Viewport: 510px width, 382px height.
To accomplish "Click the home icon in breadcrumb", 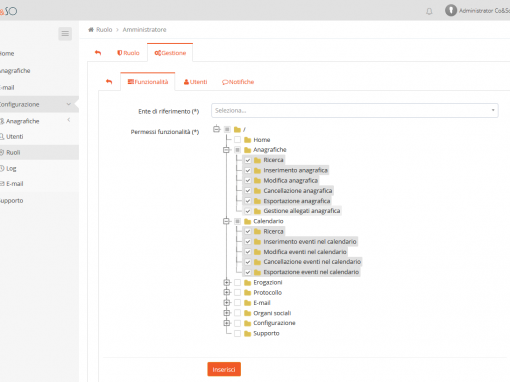I will tap(91, 30).
